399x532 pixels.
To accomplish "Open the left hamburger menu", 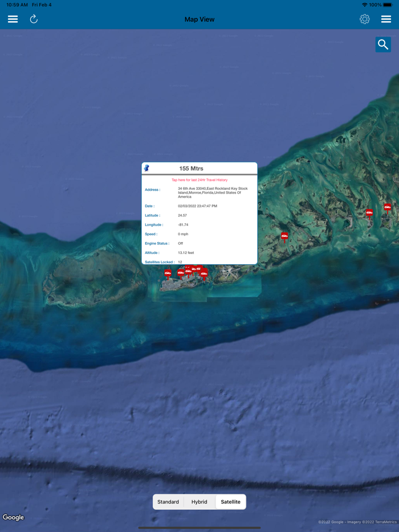I will click(13, 19).
